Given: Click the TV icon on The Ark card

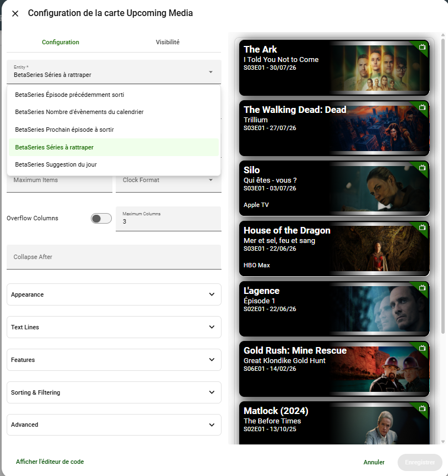Looking at the screenshot, I should 422,47.
